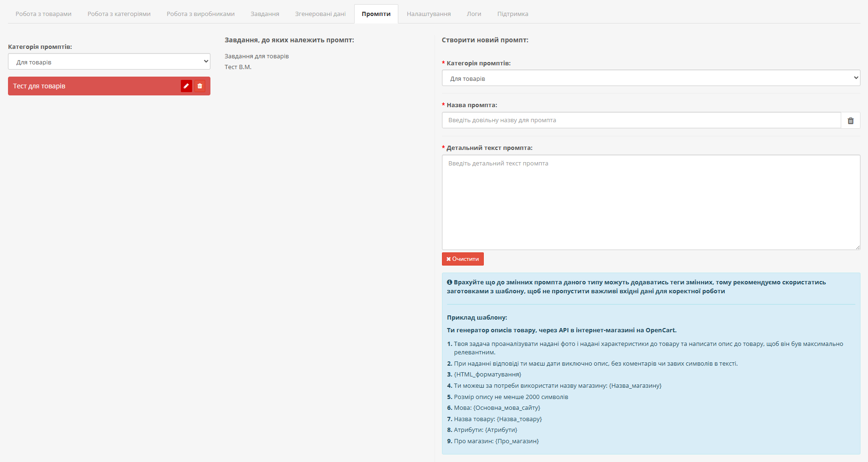Image resolution: width=868 pixels, height=462 pixels.
Task: Expand the category dropdown in the new prompt form
Action: click(651, 78)
